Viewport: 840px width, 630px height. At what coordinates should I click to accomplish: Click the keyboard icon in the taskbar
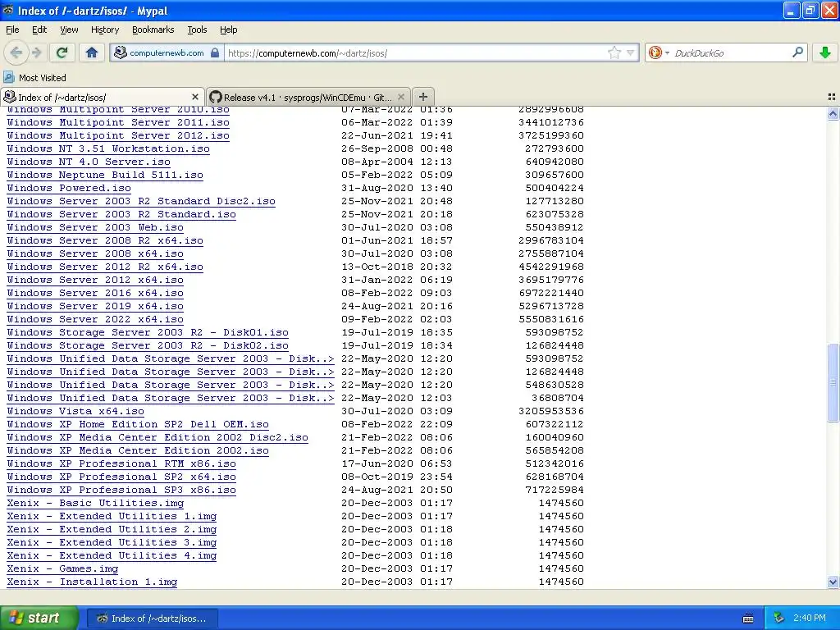[x=748, y=619]
